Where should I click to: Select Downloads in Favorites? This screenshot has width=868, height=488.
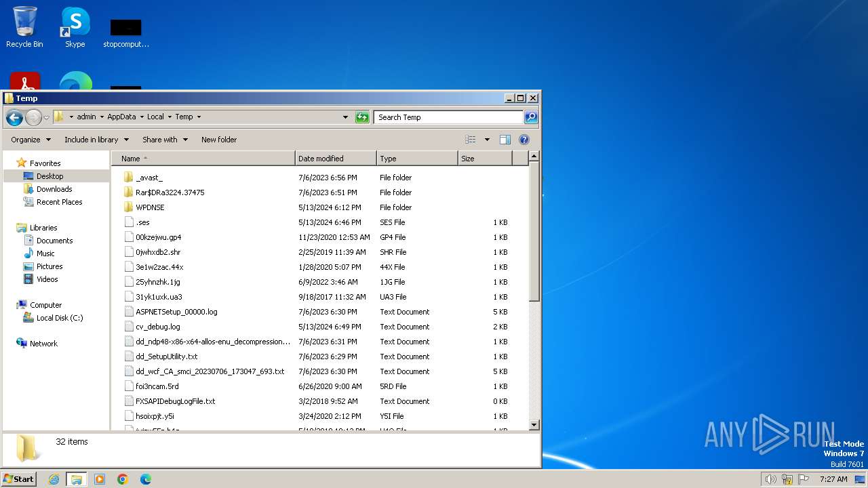[x=54, y=189]
